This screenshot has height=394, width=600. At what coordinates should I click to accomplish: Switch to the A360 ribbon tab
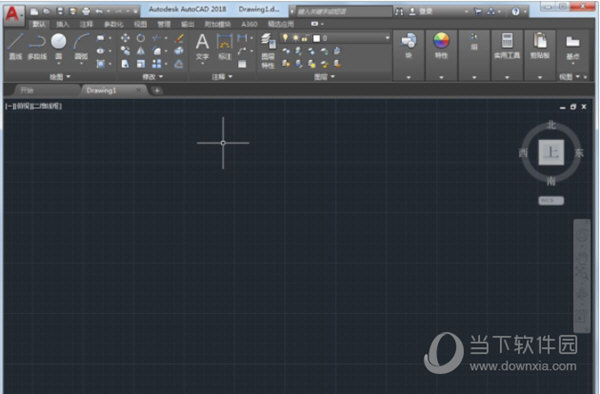[249, 24]
